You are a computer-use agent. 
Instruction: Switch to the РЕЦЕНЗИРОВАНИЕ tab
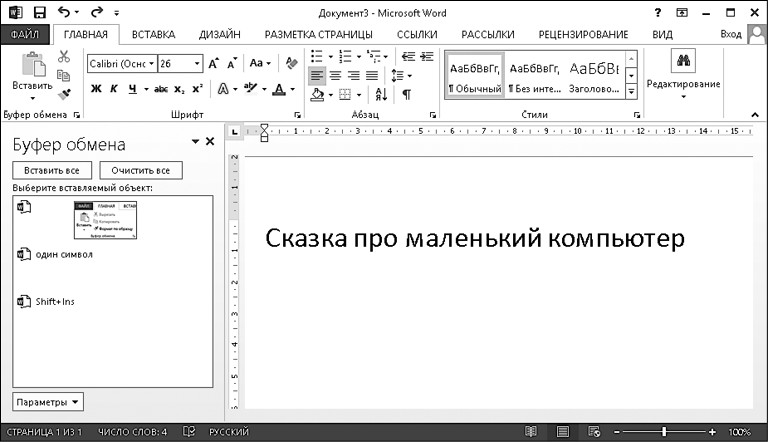coord(583,34)
